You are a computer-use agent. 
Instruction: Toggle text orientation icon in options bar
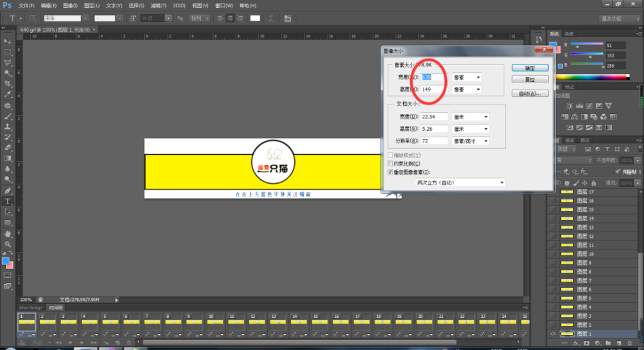33,18
